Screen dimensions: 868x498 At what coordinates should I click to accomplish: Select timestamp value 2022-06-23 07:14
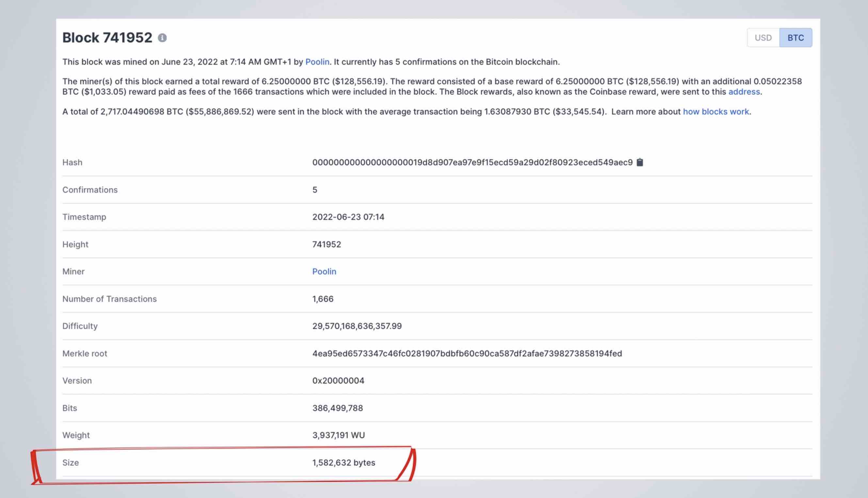(x=348, y=217)
